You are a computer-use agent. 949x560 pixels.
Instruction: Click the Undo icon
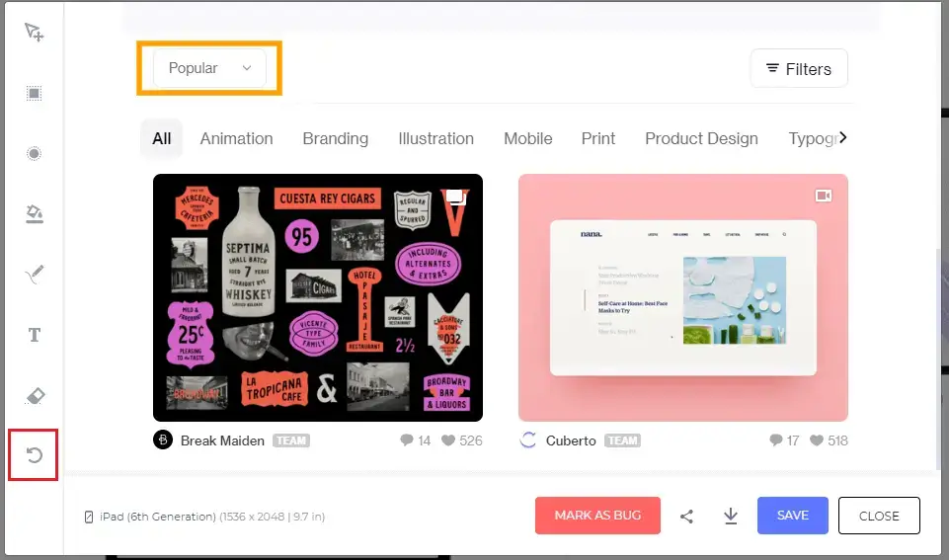tap(35, 455)
